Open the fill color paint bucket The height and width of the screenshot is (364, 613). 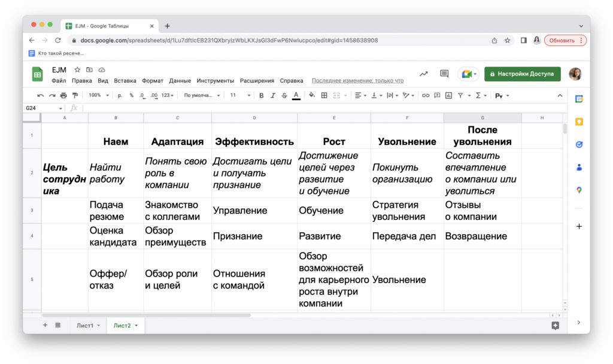click(312, 95)
